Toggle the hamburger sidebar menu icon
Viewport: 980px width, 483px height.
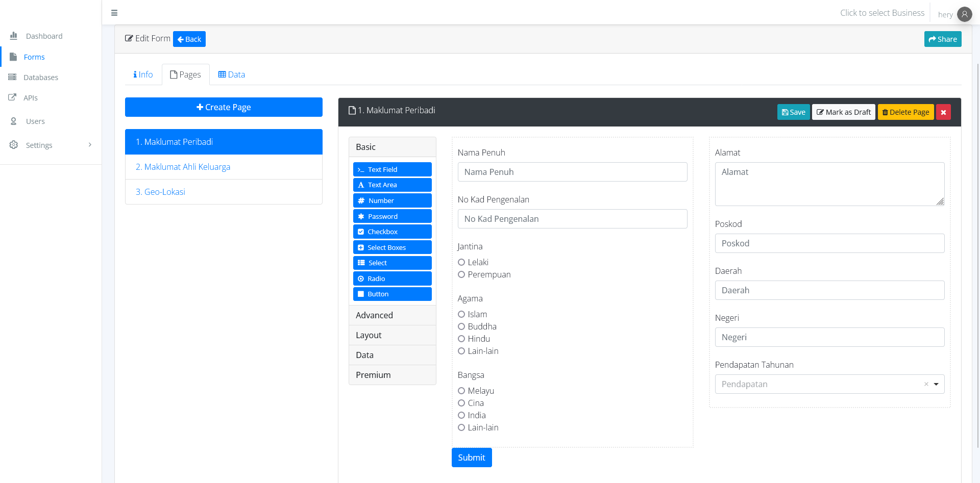click(x=114, y=13)
